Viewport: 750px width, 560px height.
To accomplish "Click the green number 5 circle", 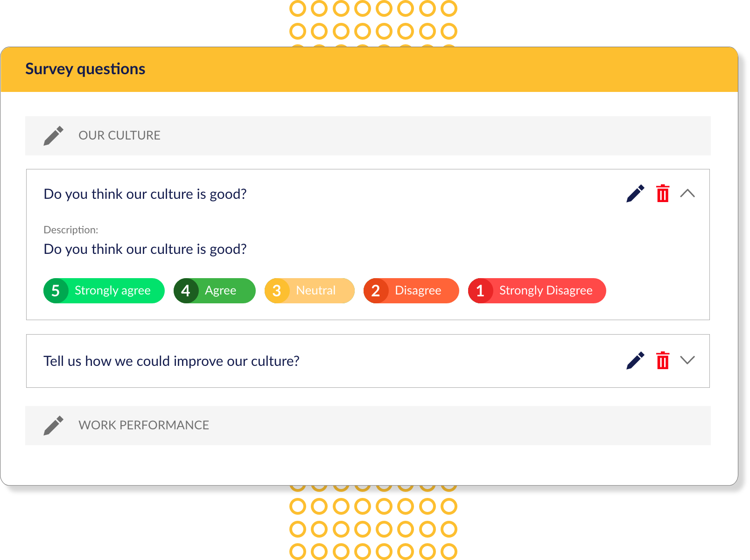I will (56, 291).
